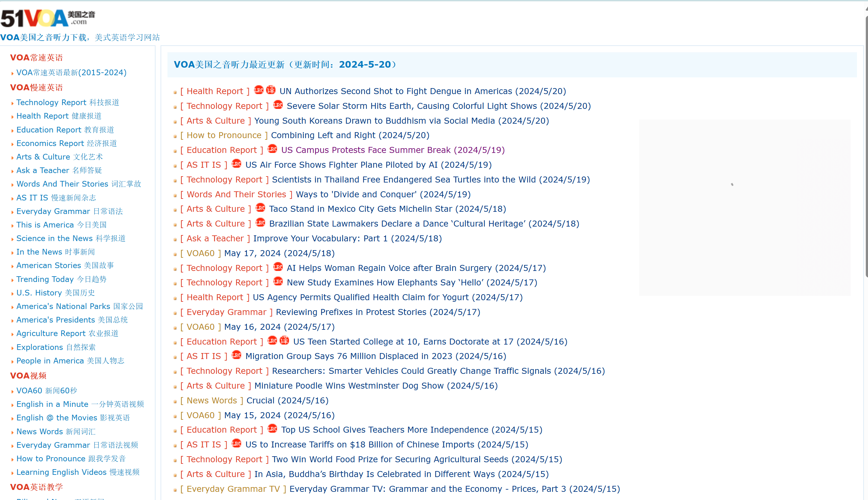Click LRC icon beside Migration Group article
The image size is (868, 500).
[236, 355]
